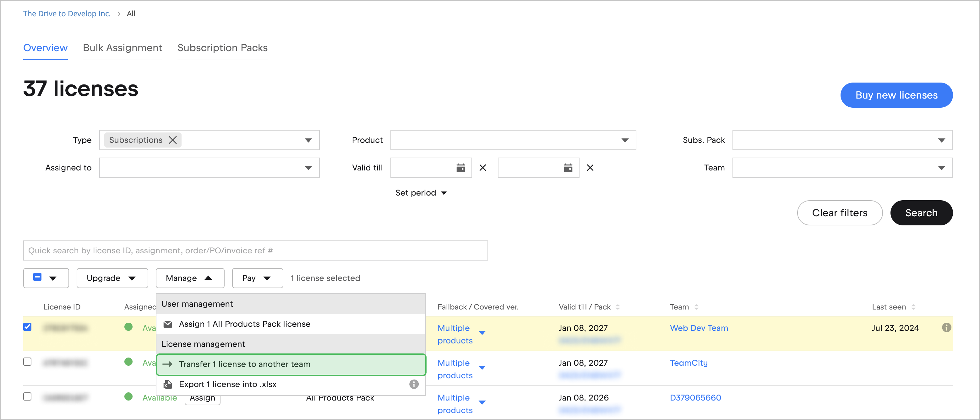Check the checkbox on the TeamCity license row
Viewport: 980px width, 420px height.
[x=27, y=362]
